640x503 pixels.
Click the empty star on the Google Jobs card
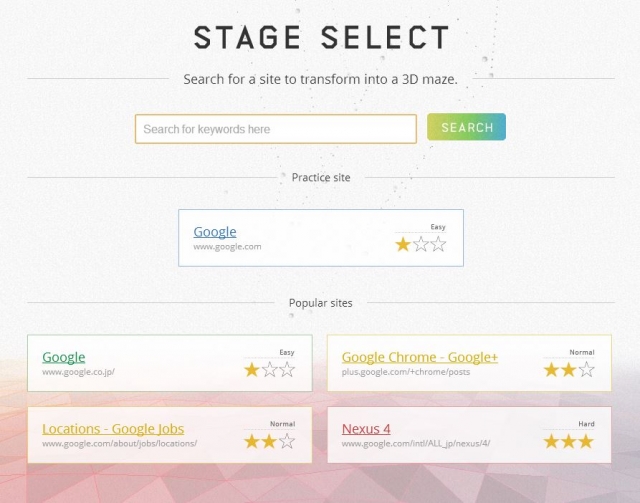287,441
